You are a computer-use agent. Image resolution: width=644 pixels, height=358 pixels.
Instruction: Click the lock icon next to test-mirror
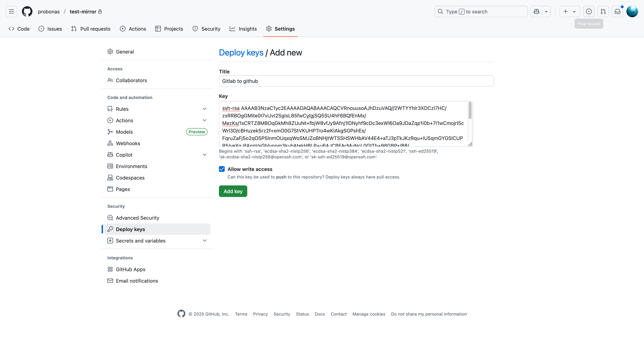[100, 11]
